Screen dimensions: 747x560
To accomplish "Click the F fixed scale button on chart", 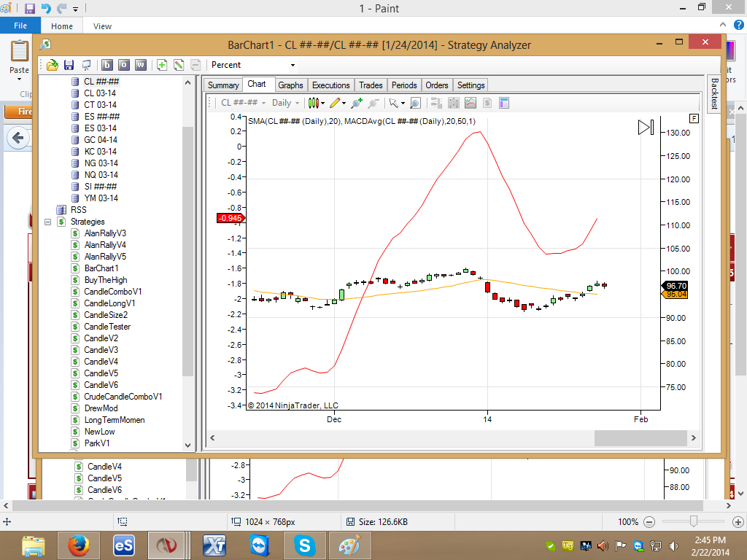I will pos(694,119).
